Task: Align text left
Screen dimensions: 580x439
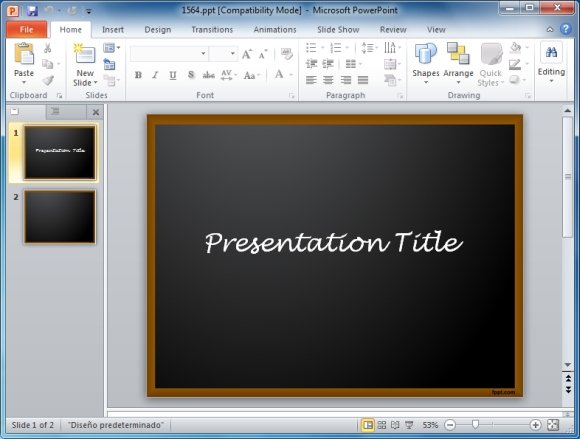Action: [x=311, y=80]
